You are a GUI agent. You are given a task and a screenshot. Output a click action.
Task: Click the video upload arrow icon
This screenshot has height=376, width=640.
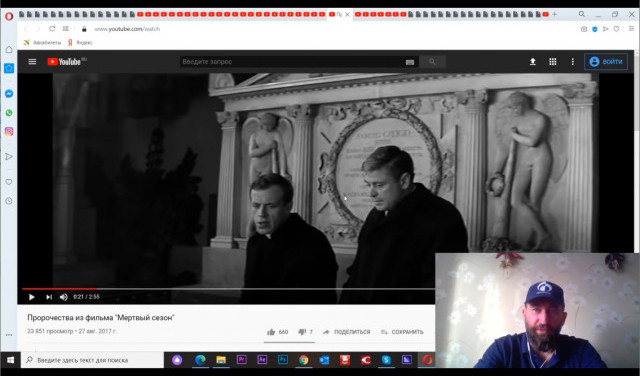533,62
